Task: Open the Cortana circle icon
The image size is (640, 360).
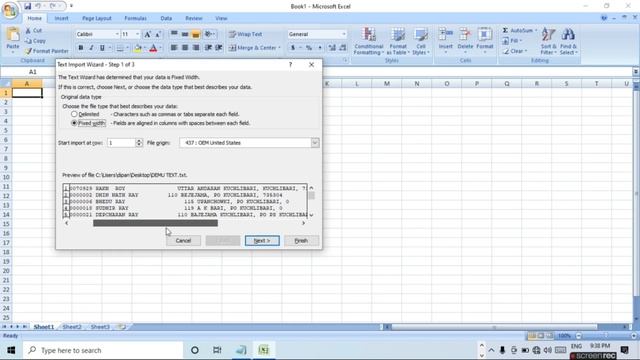Action: pyautogui.click(x=195, y=350)
